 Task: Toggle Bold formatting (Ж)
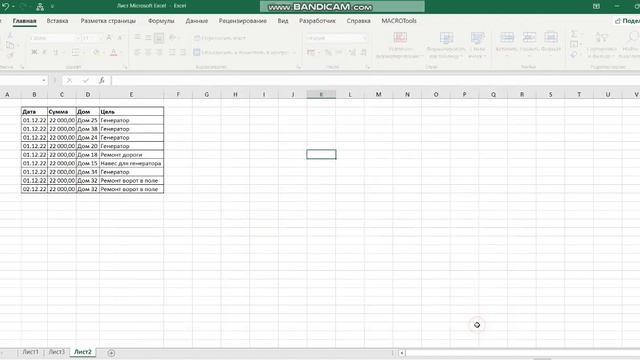34,52
